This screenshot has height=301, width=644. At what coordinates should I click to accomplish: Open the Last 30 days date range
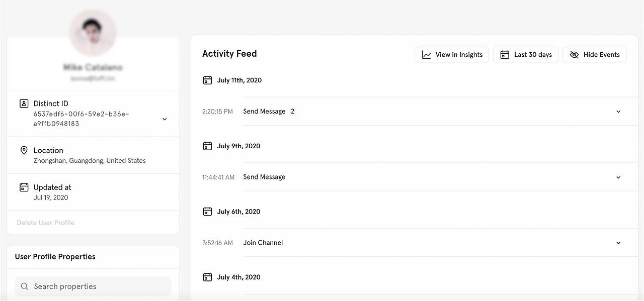click(x=526, y=55)
